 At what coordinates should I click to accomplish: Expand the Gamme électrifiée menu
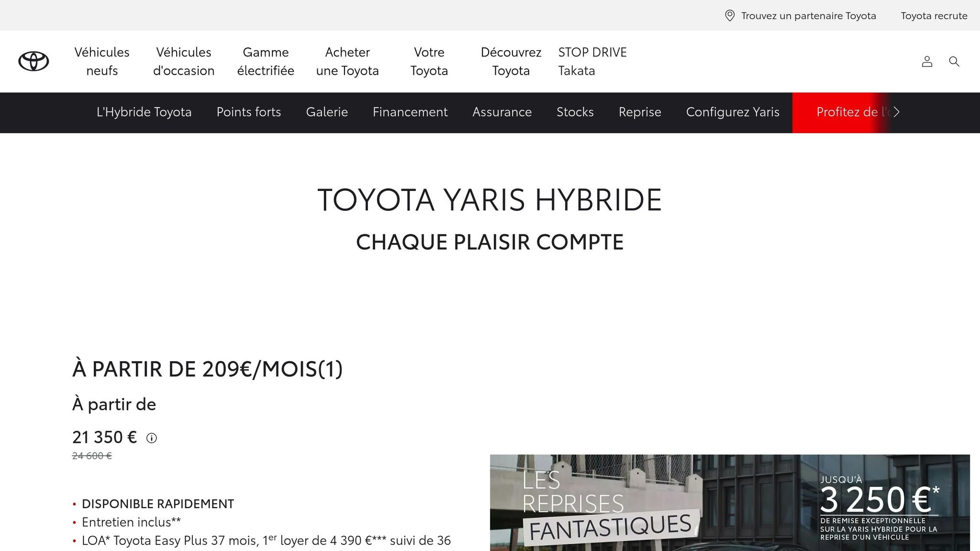[x=266, y=61]
